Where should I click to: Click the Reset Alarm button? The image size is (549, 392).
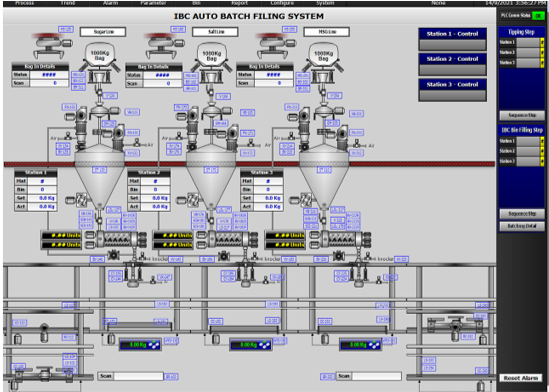coord(521,378)
